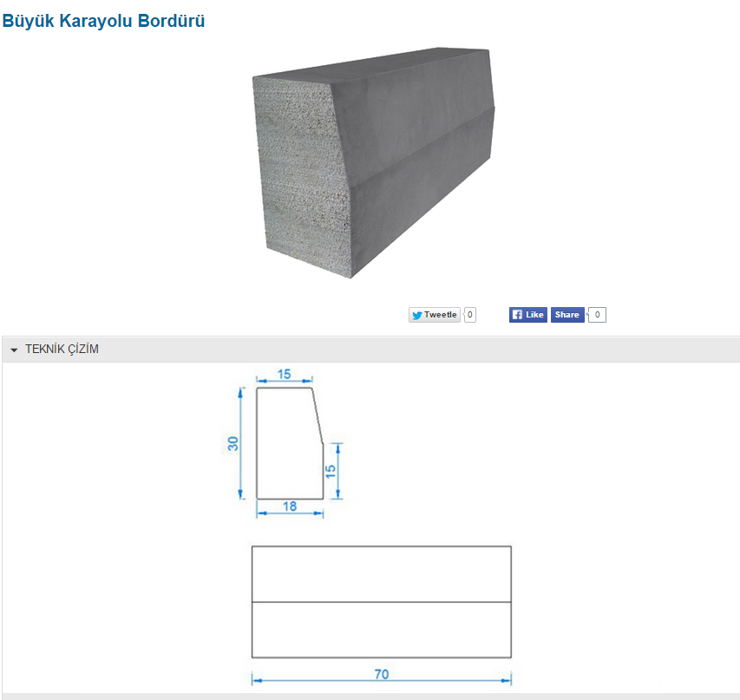Click the 70 length dimension label
The height and width of the screenshot is (700, 740).
tap(382, 674)
